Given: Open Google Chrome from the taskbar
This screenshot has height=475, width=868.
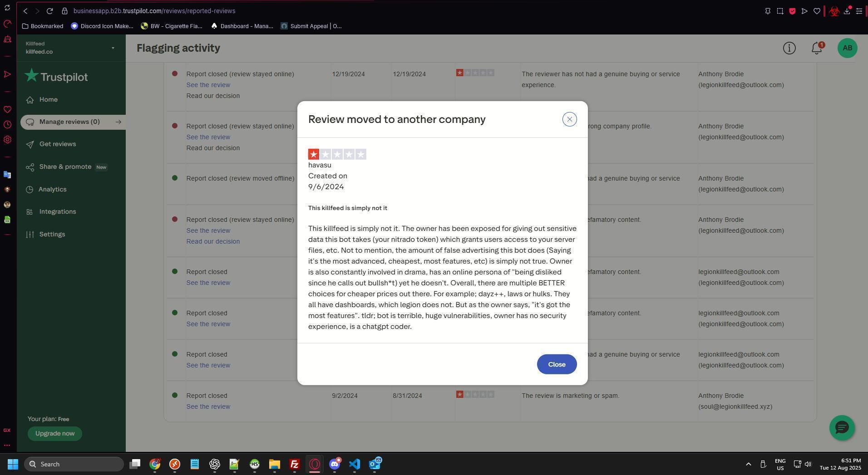Looking at the screenshot, I should click(x=155, y=464).
